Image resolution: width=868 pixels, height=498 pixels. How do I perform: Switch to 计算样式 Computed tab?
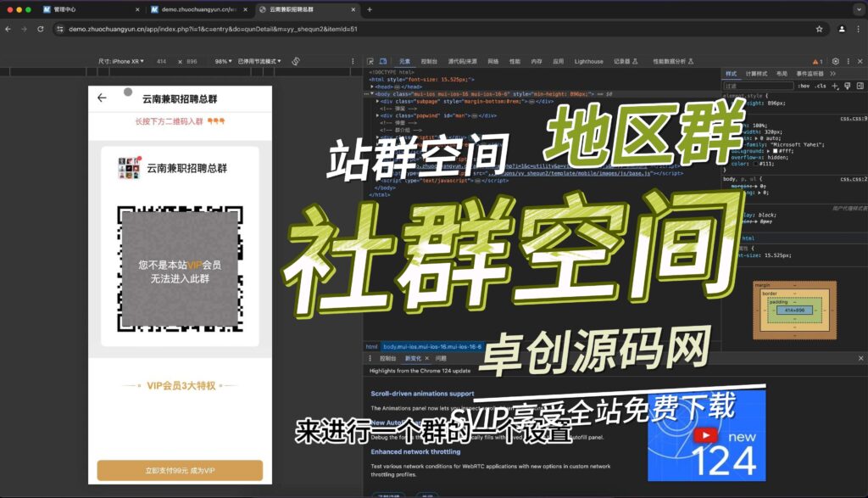pos(756,74)
